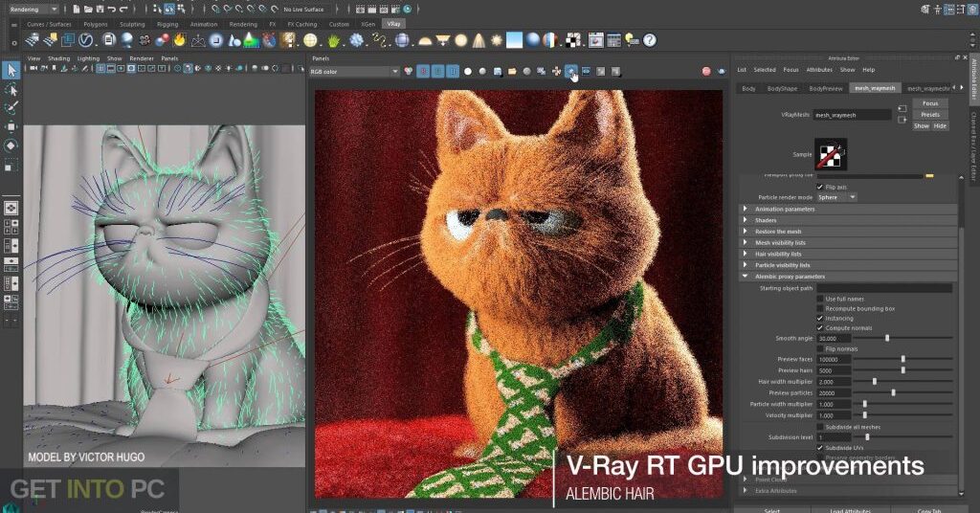
Task: Enable Subdivide all meshes checkbox
Action: 820,427
